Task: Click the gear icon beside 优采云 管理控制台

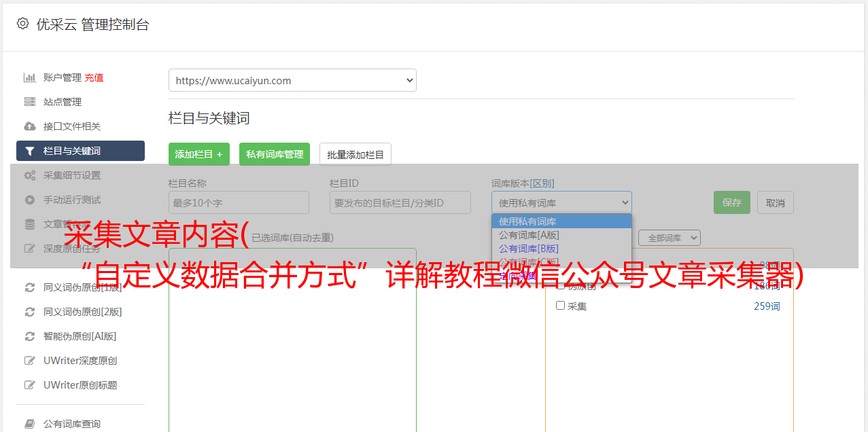Action: [22, 24]
